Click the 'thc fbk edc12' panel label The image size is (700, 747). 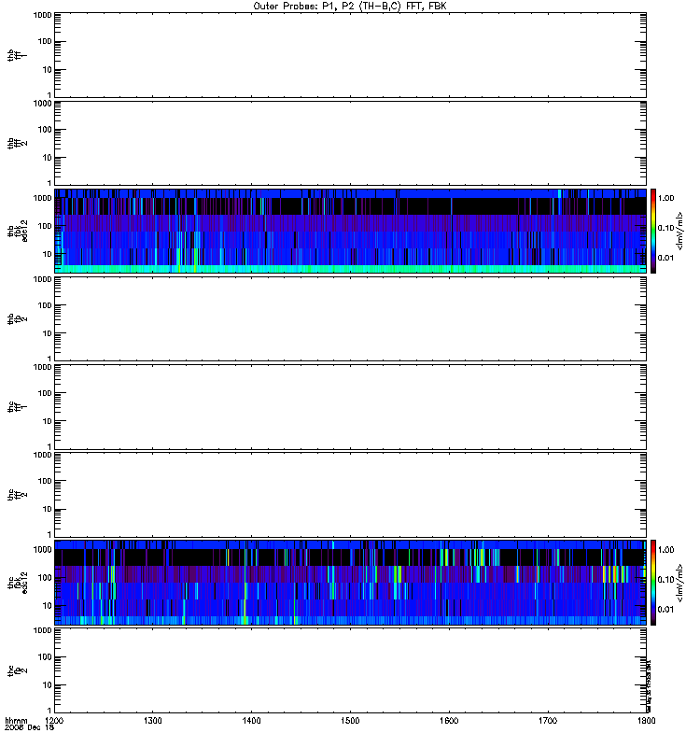tap(17, 583)
